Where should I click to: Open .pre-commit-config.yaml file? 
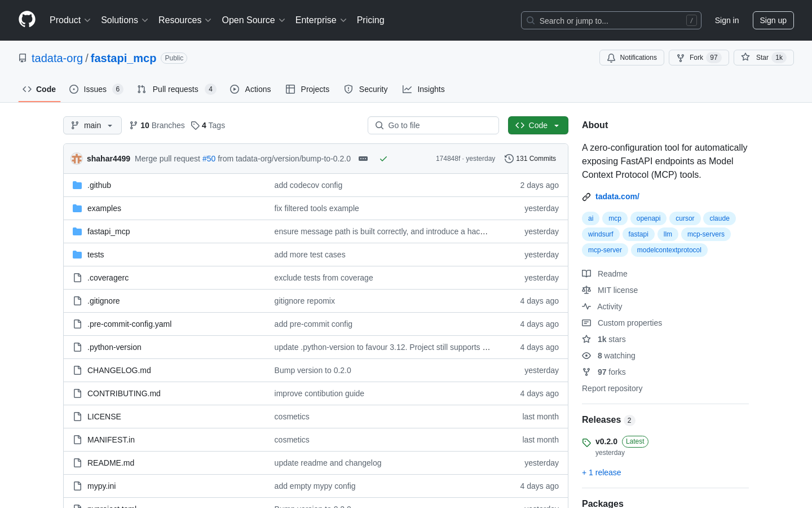[x=129, y=324]
